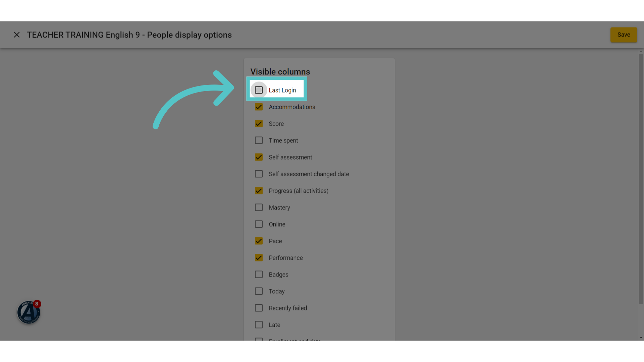Image resolution: width=644 pixels, height=362 pixels.
Task: Check the Late column option
Action: tap(259, 325)
